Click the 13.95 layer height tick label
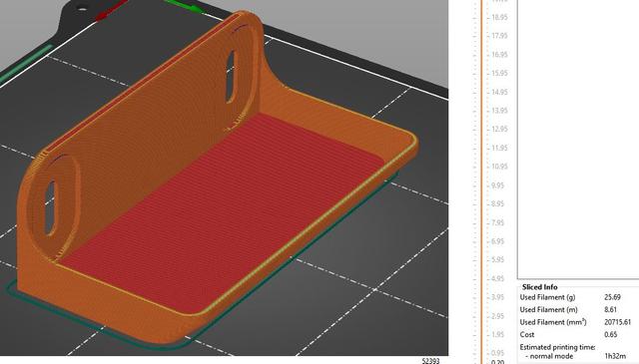The height and width of the screenshot is (364, 639). point(499,111)
